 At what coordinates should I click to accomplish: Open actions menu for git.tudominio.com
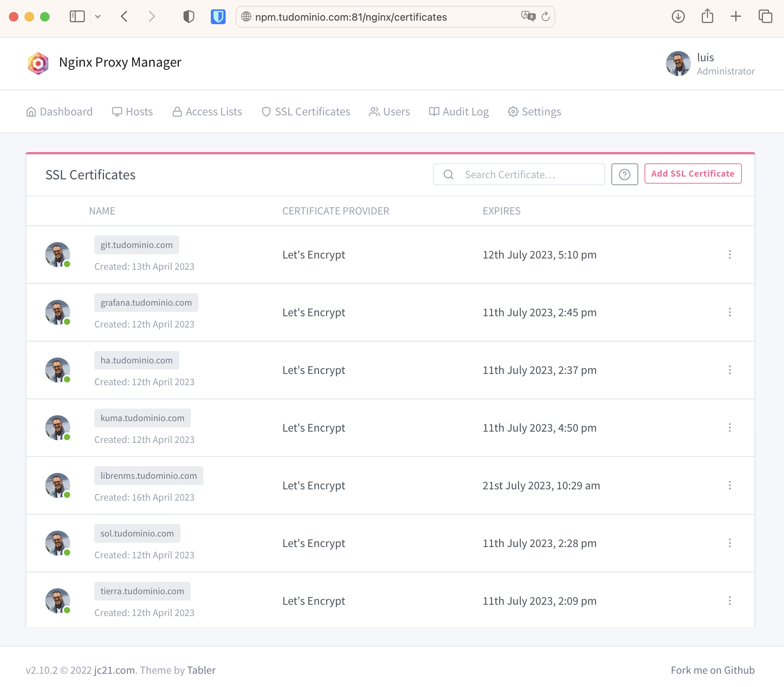pos(730,255)
